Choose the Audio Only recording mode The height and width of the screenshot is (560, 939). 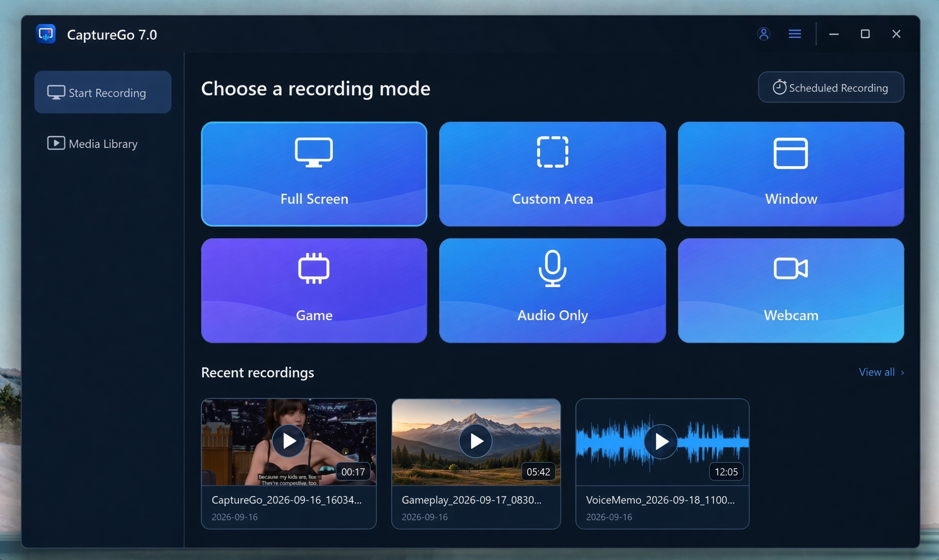coord(552,290)
